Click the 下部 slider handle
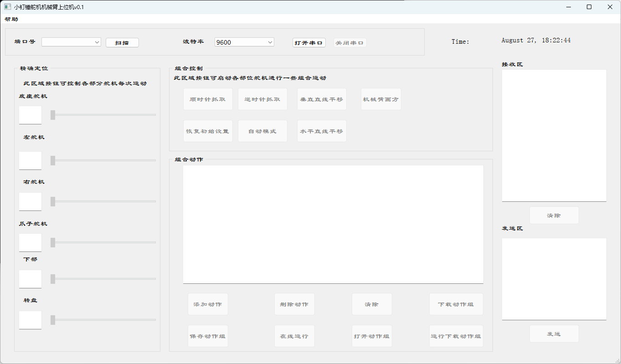This screenshot has width=621, height=364. point(53,279)
